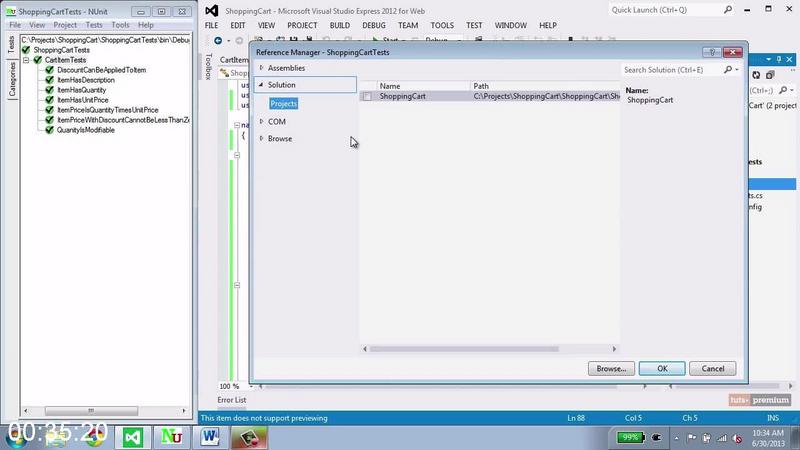Click the Quick Launch search box

coord(665,10)
